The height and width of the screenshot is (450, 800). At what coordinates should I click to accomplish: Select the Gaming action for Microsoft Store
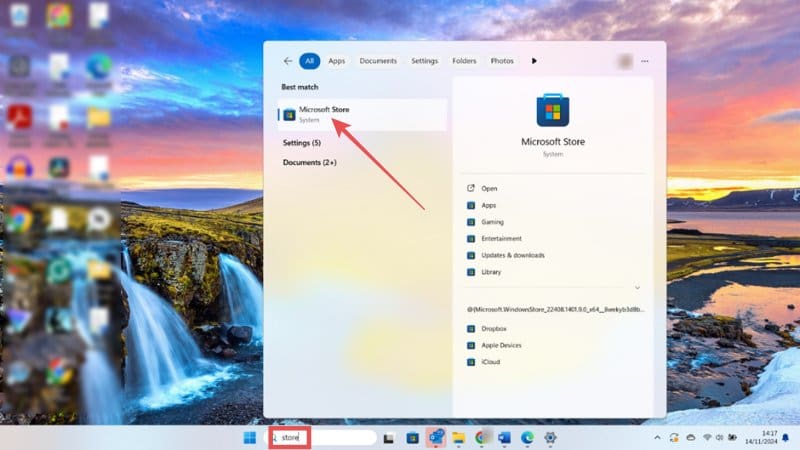[492, 222]
